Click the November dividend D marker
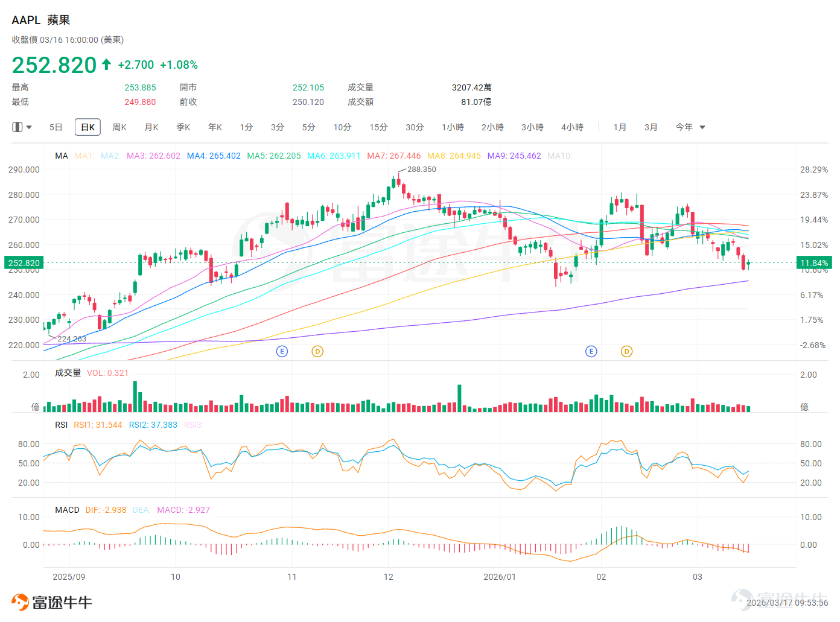 (317, 351)
